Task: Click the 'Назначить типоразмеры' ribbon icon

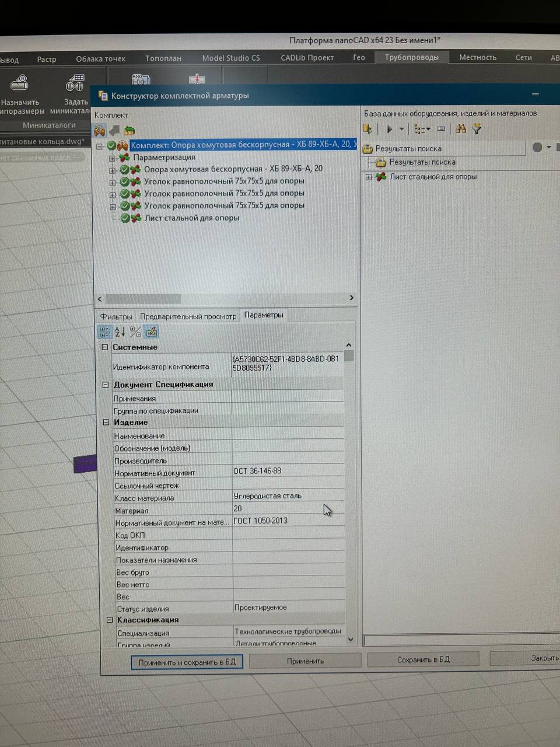Action: click(20, 85)
